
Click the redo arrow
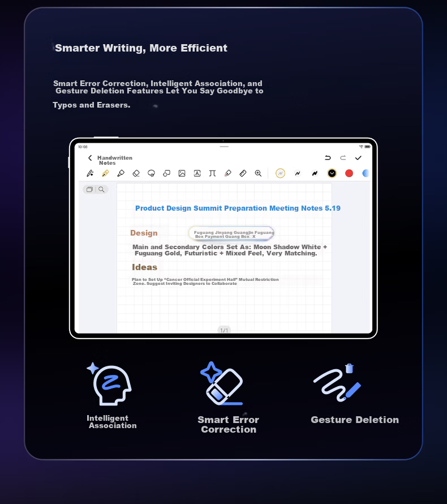(343, 158)
